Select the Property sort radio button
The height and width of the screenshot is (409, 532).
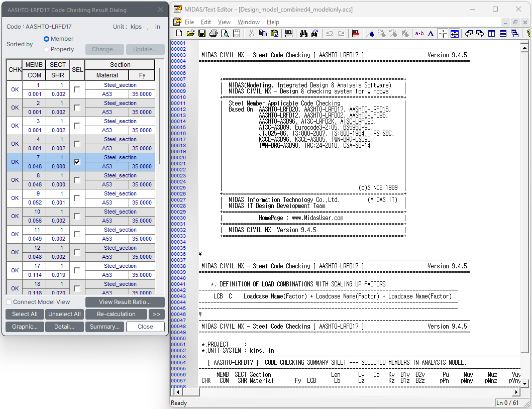pyautogui.click(x=47, y=50)
